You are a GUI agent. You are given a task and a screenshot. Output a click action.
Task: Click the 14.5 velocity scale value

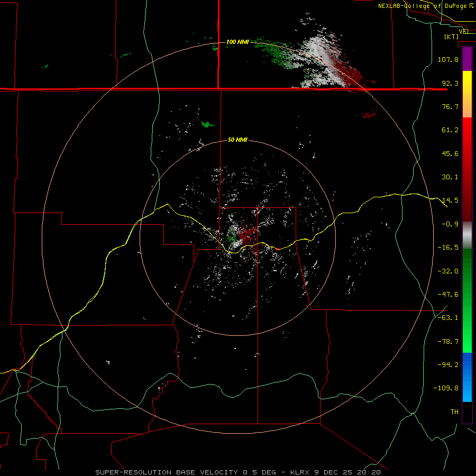450,200
